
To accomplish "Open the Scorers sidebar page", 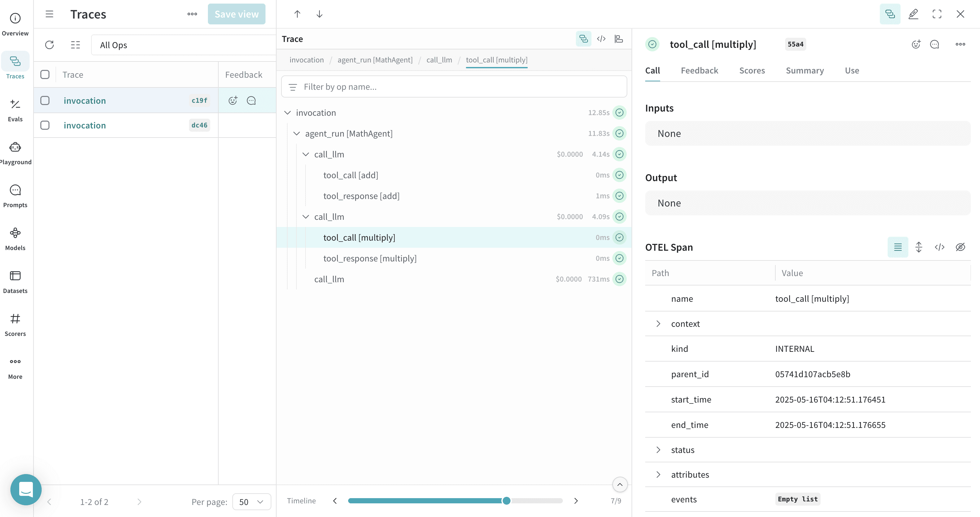I will (x=15, y=325).
